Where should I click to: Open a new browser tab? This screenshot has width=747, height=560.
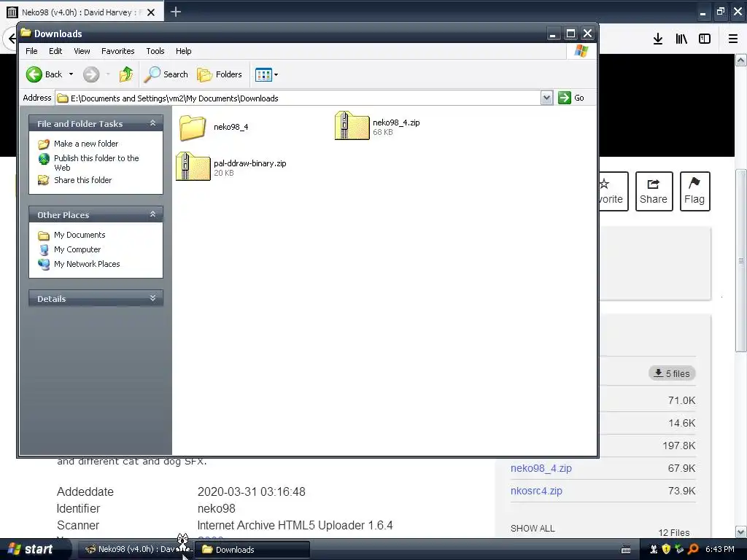[x=176, y=12]
